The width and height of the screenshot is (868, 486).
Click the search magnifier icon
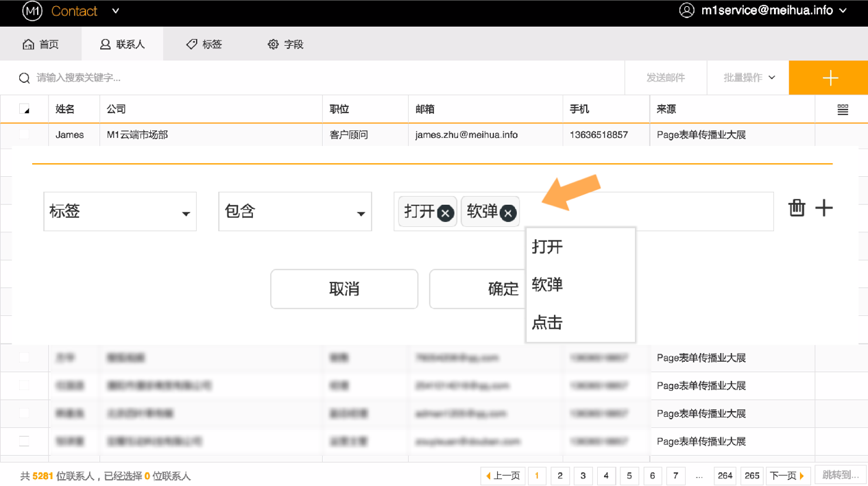(24, 78)
